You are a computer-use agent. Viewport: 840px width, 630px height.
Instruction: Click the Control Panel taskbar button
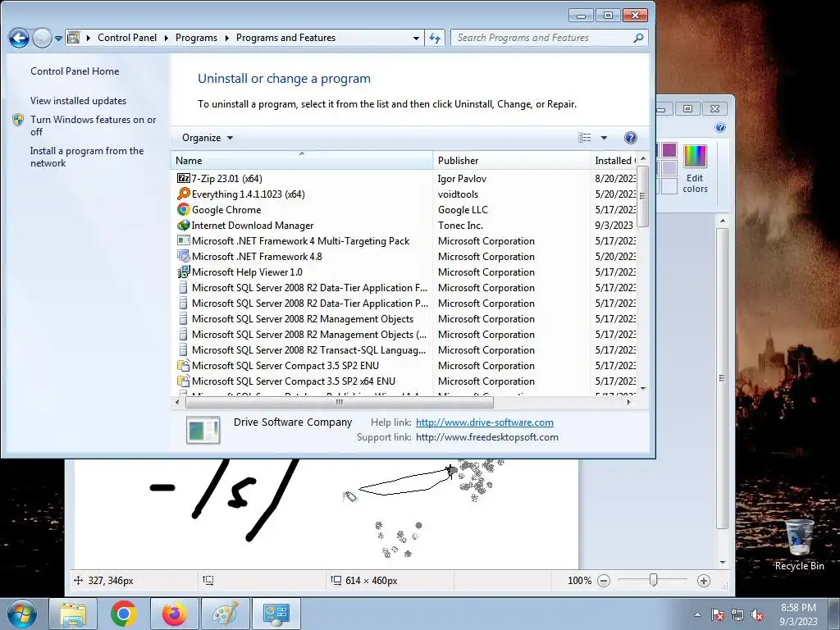[x=276, y=614]
